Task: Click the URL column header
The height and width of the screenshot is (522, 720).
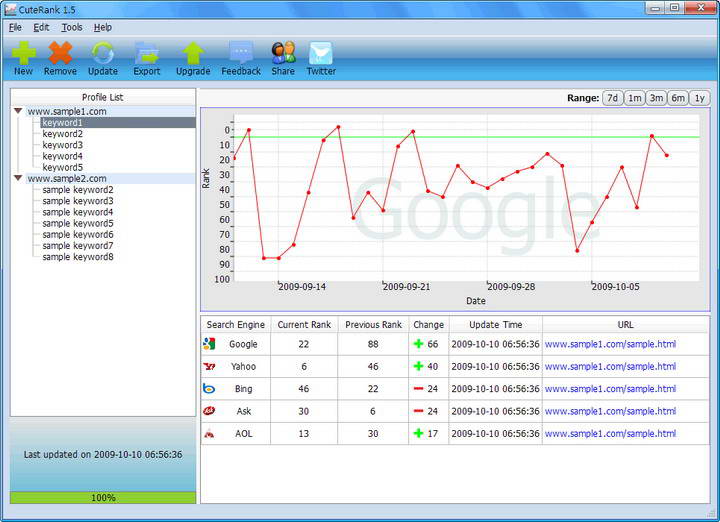Action: pyautogui.click(x=625, y=325)
